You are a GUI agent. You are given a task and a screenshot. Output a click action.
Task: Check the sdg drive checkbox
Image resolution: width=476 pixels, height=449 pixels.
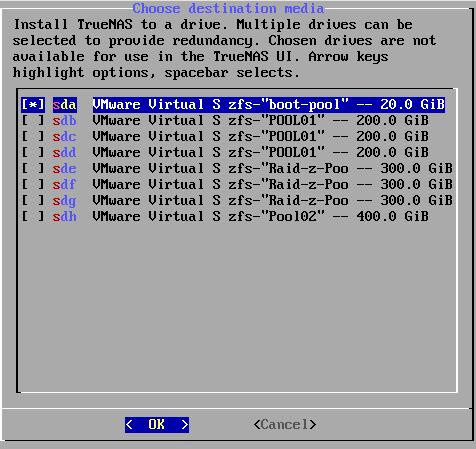tap(33, 201)
